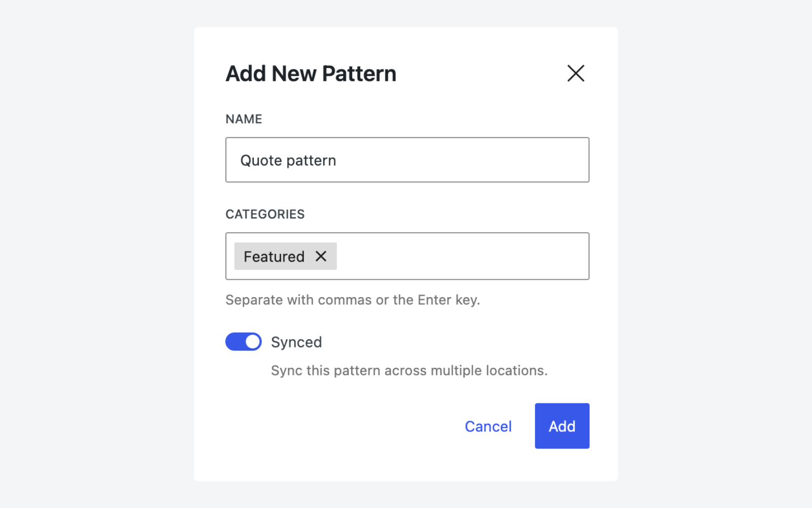Click the 'Sync this pattern' description text
Screen dimensions: 812x508
409,371
